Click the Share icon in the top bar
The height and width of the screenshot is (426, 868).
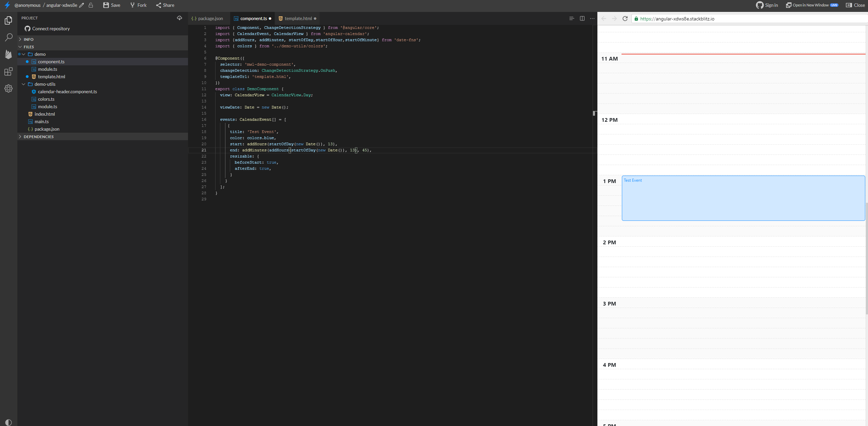click(x=159, y=5)
